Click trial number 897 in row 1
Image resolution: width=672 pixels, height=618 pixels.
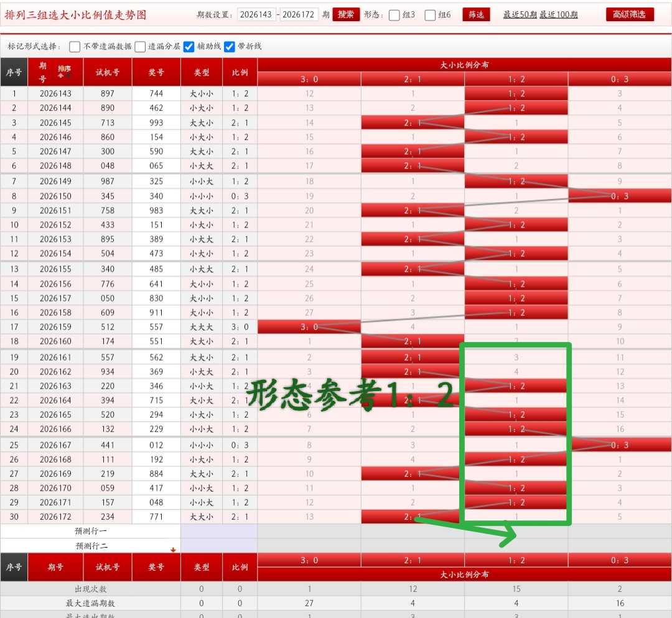tap(108, 93)
